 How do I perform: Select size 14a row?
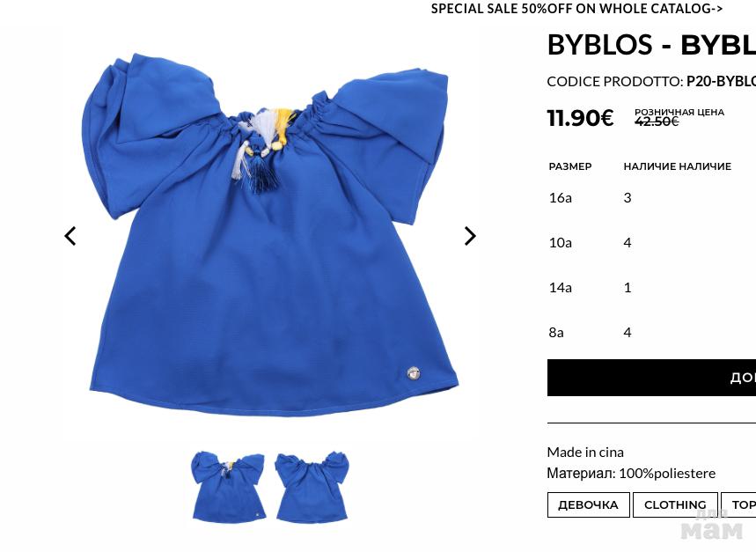[651, 288]
